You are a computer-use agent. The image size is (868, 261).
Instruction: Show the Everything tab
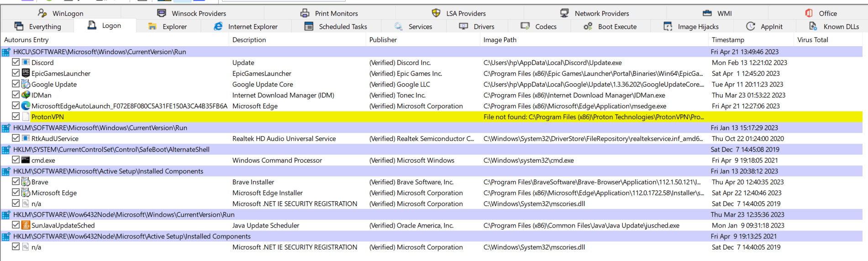37,27
